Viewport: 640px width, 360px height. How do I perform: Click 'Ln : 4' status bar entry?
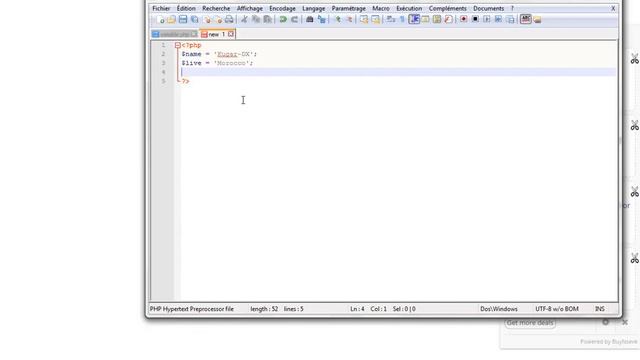point(357,309)
